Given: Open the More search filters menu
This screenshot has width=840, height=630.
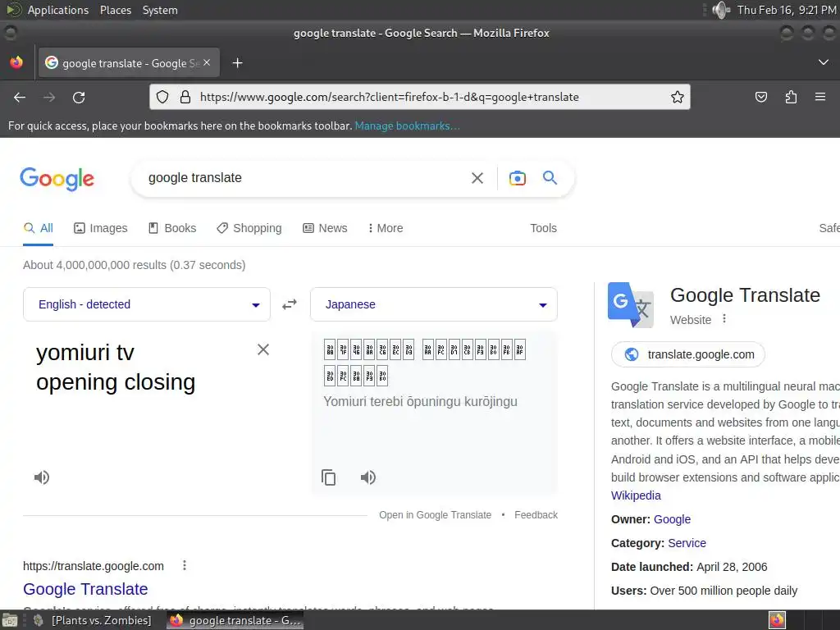Looking at the screenshot, I should [x=386, y=228].
